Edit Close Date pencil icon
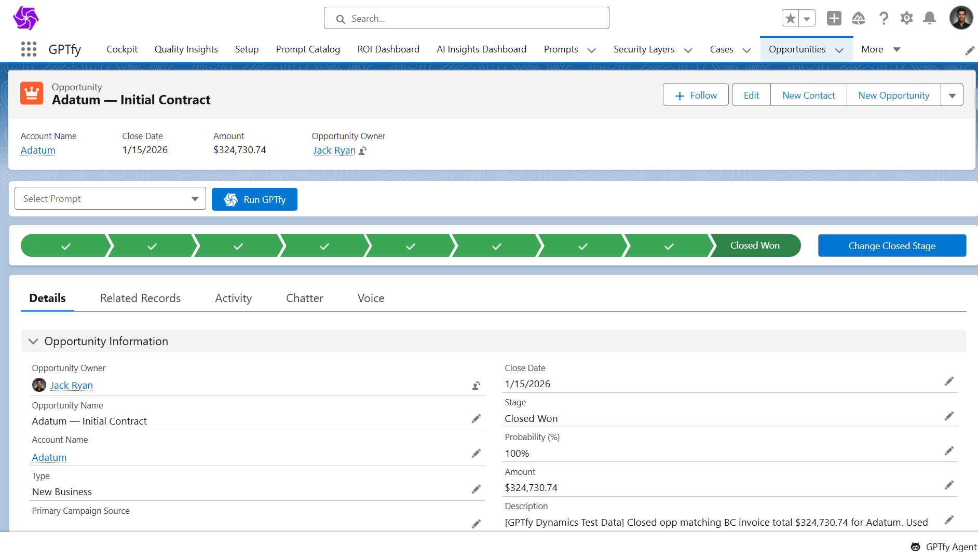This screenshot has width=978, height=560. pyautogui.click(x=949, y=381)
